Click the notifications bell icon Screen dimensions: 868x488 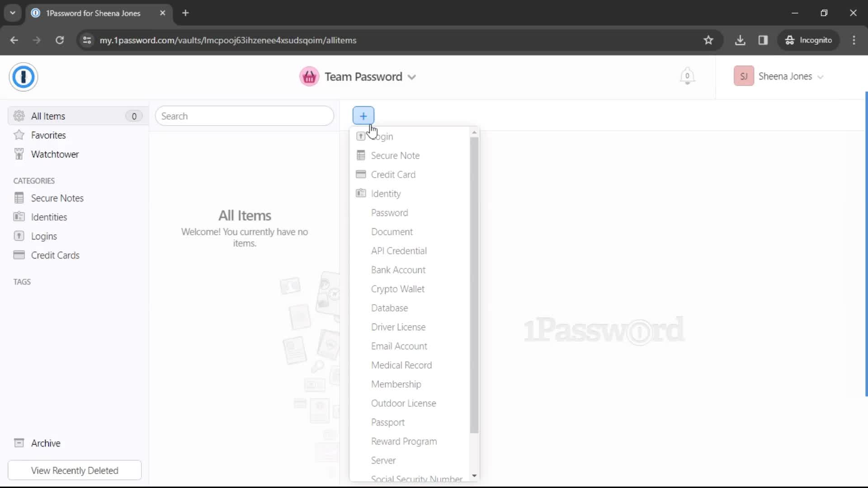pyautogui.click(x=687, y=76)
